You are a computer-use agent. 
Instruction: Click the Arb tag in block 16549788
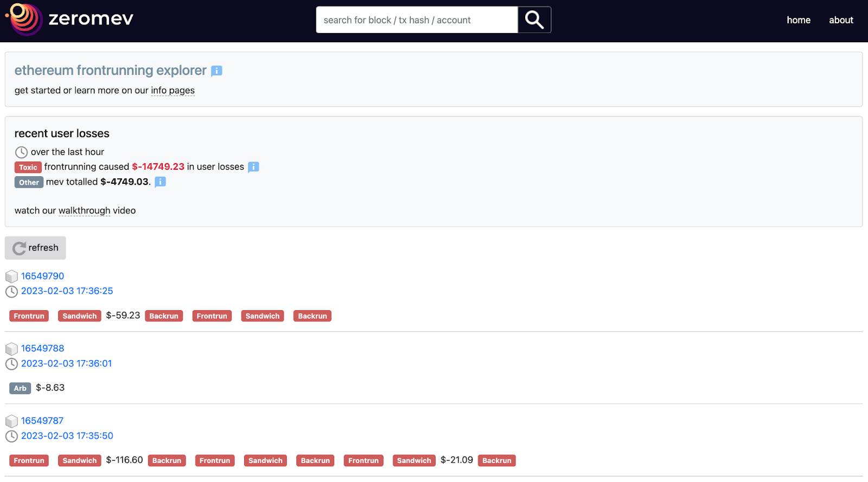pyautogui.click(x=20, y=388)
